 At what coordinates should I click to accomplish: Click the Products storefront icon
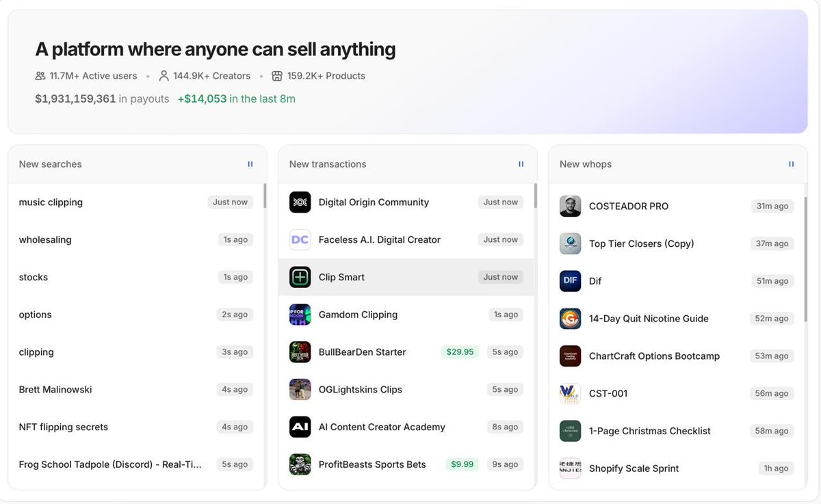pos(277,76)
